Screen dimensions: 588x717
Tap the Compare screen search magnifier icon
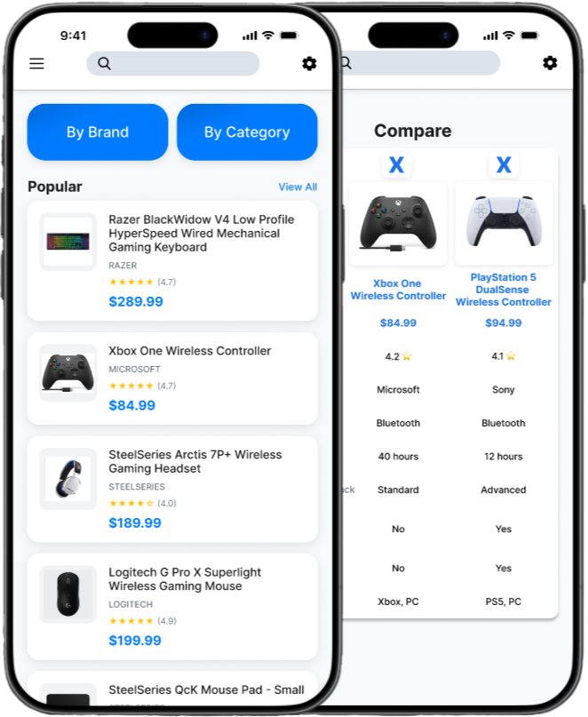[346, 63]
